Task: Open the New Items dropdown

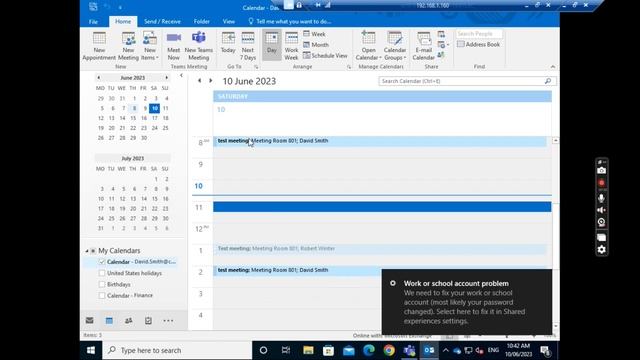Action: [150, 46]
